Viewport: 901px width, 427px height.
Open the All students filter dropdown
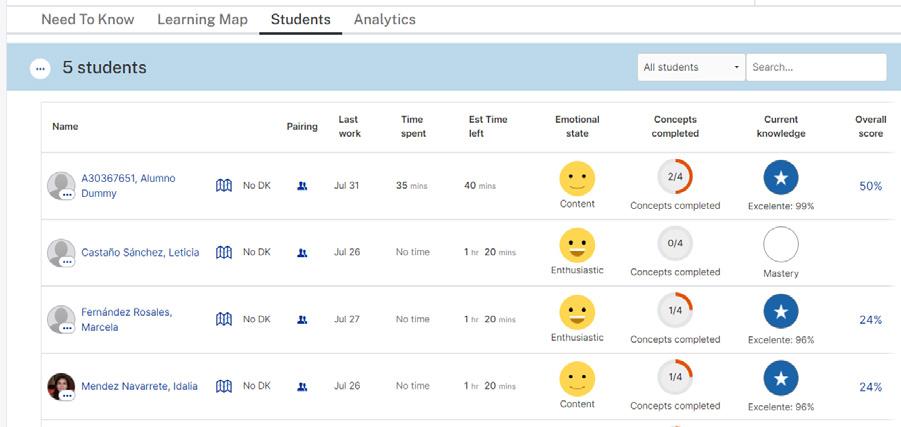point(691,68)
